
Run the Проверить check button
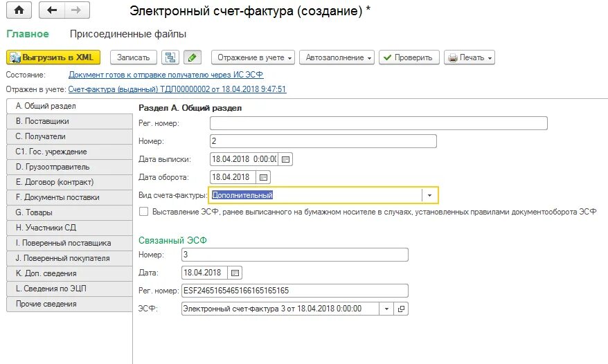pyautogui.click(x=409, y=57)
